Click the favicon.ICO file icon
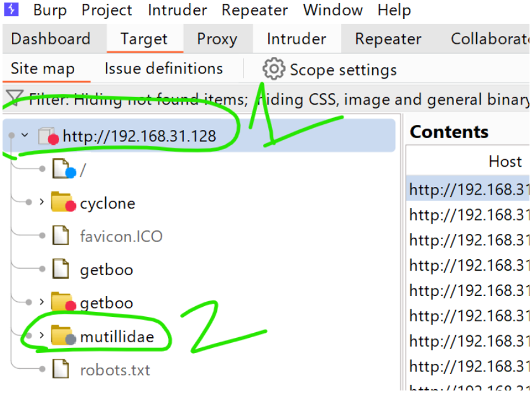Viewport: 532px width, 393px height. coord(61,235)
